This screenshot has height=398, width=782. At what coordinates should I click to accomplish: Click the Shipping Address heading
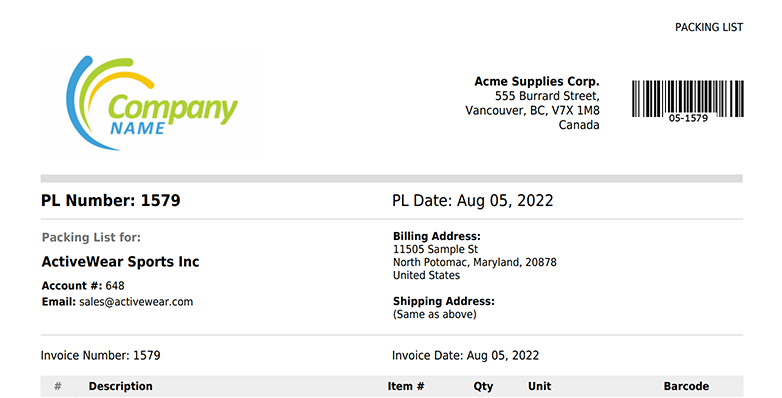click(443, 301)
